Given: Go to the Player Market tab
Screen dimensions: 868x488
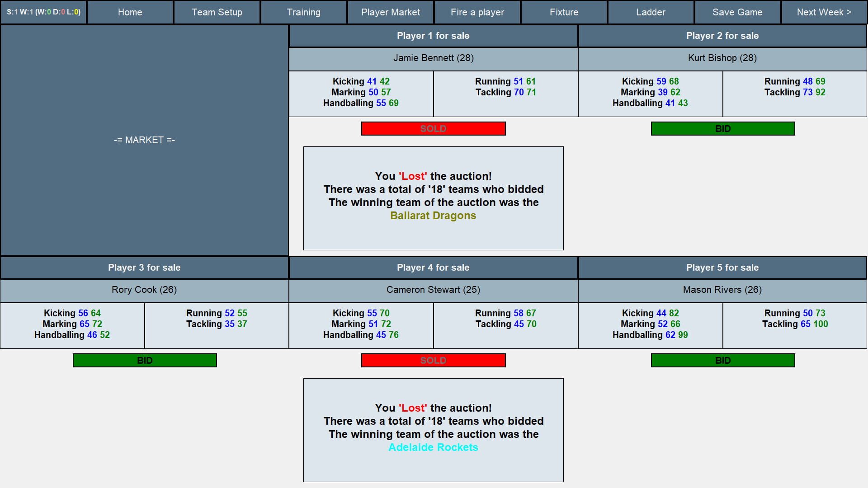Looking at the screenshot, I should point(390,12).
